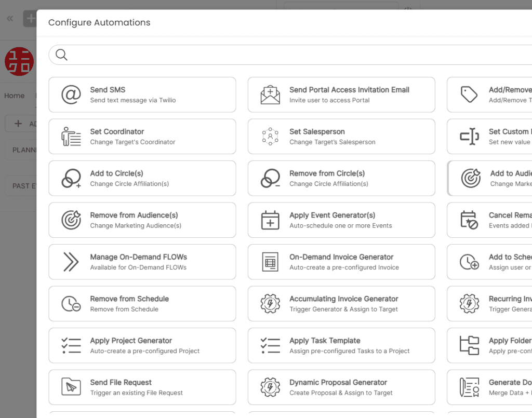Click the Add/Remove tag icon

(x=469, y=95)
